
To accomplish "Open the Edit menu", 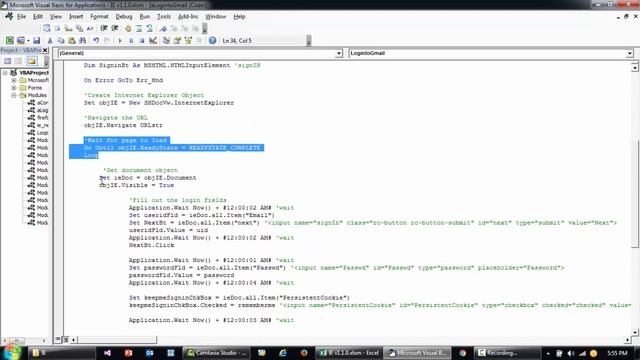I will coord(38,17).
